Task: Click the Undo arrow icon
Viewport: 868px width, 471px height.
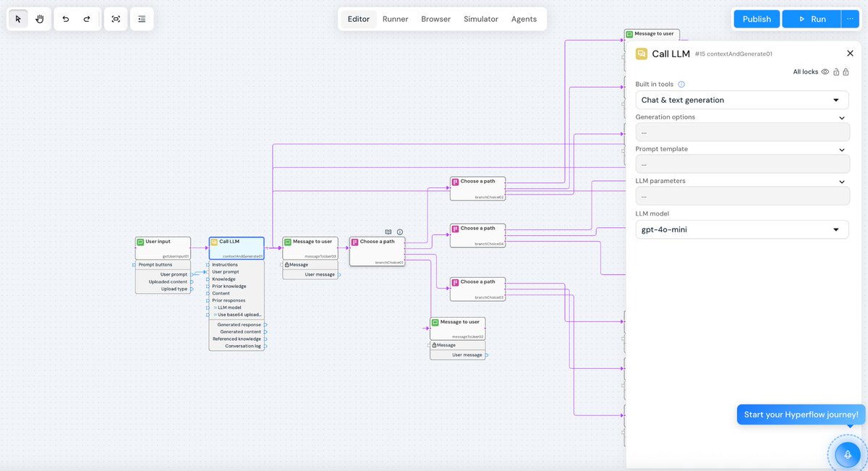Action: tap(64, 18)
